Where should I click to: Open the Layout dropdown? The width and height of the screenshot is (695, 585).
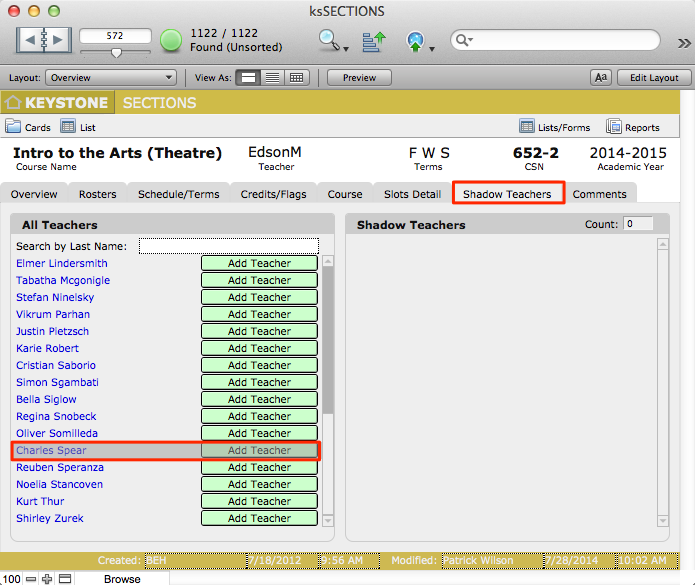pyautogui.click(x=111, y=78)
